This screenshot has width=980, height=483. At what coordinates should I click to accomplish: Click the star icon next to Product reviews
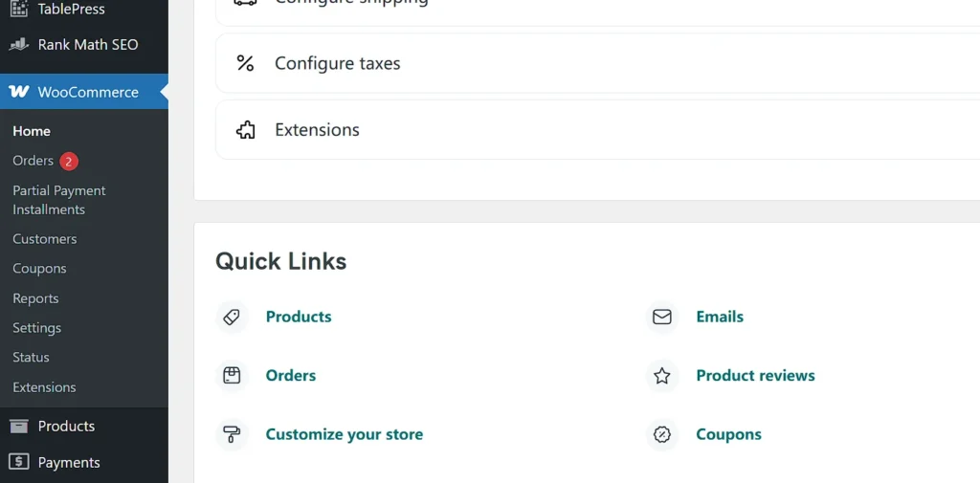pos(662,376)
